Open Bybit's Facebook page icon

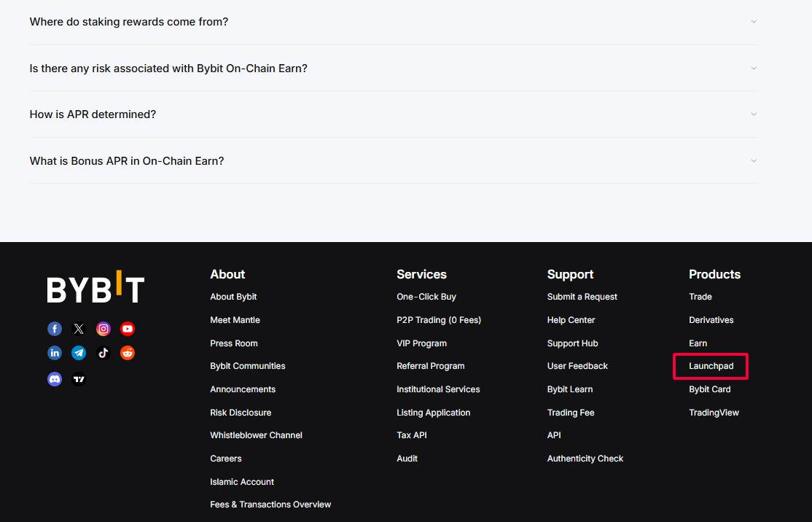tap(55, 329)
